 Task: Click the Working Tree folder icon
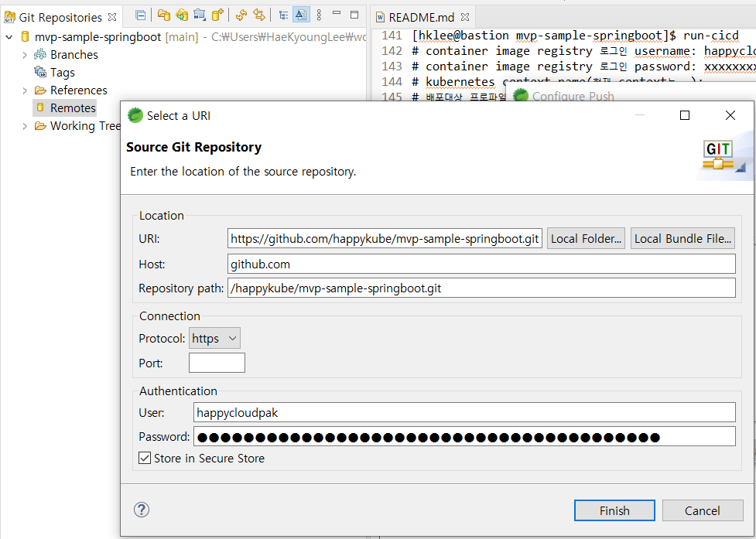pos(40,126)
